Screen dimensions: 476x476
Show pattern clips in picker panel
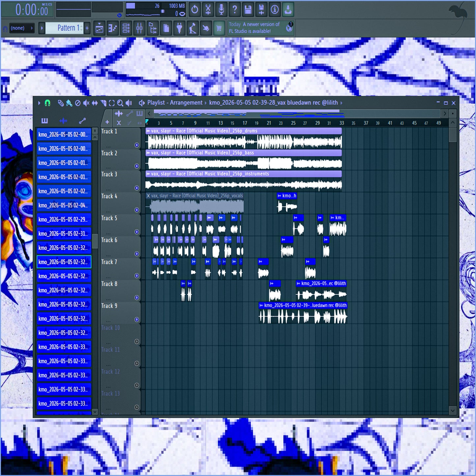(x=44, y=121)
